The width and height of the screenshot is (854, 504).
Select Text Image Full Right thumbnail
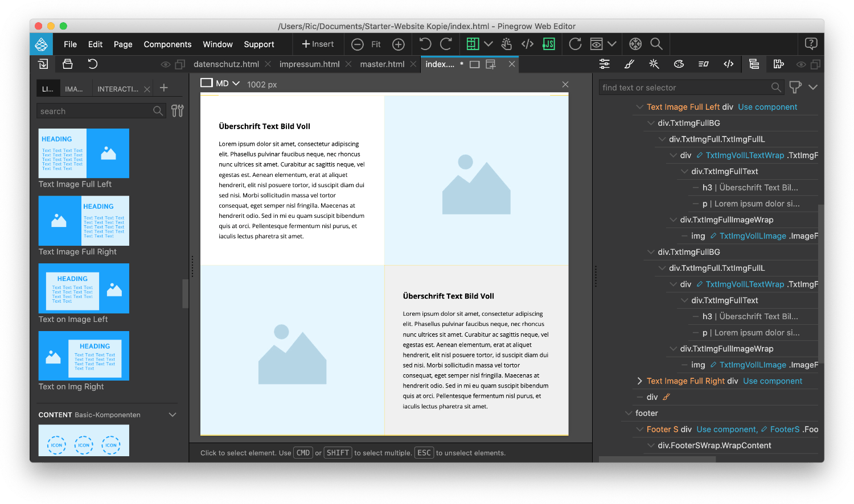84,221
